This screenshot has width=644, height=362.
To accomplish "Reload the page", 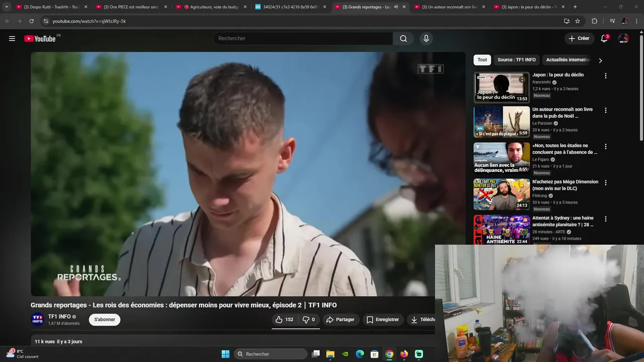I will click(x=31, y=21).
